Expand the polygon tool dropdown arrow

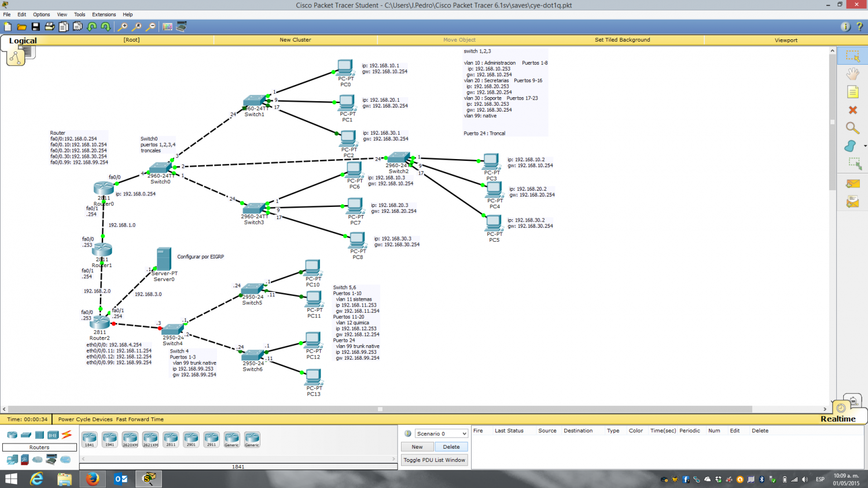865,146
